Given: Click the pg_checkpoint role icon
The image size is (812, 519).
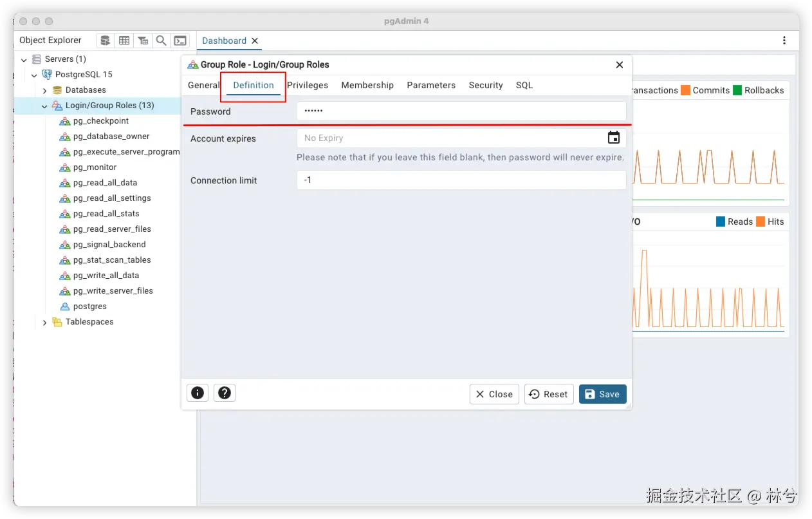Looking at the screenshot, I should point(65,121).
